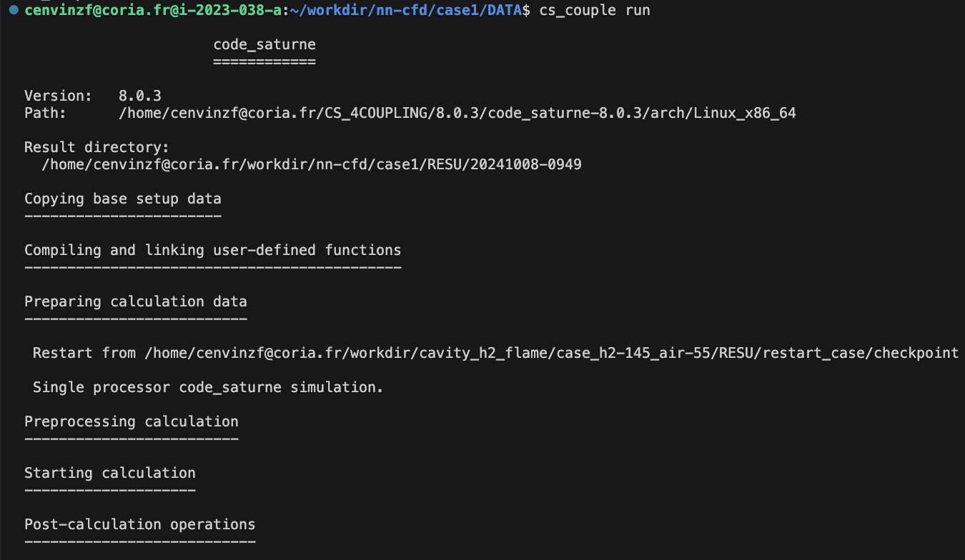This screenshot has width=965, height=560.
Task: Click the 'Post-calculation operations' line
Action: point(140,524)
